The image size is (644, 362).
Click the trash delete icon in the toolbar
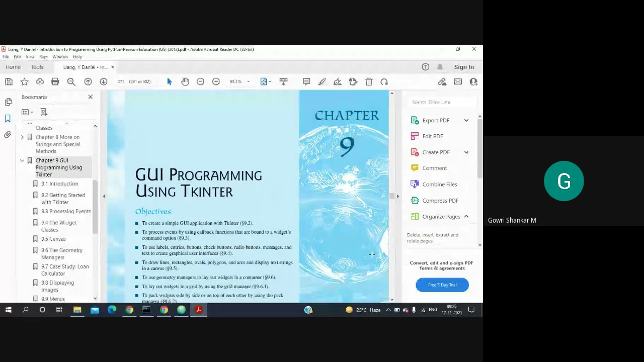[369, 82]
